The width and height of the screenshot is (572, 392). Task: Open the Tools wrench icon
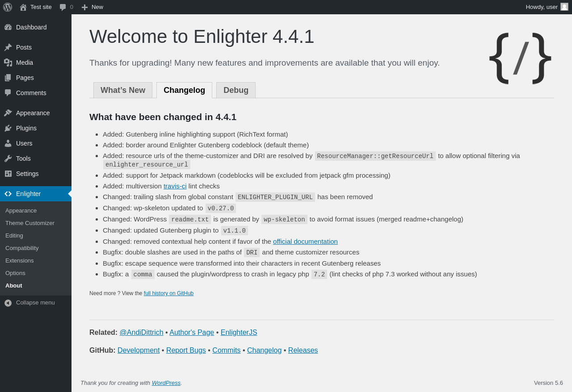click(8, 158)
